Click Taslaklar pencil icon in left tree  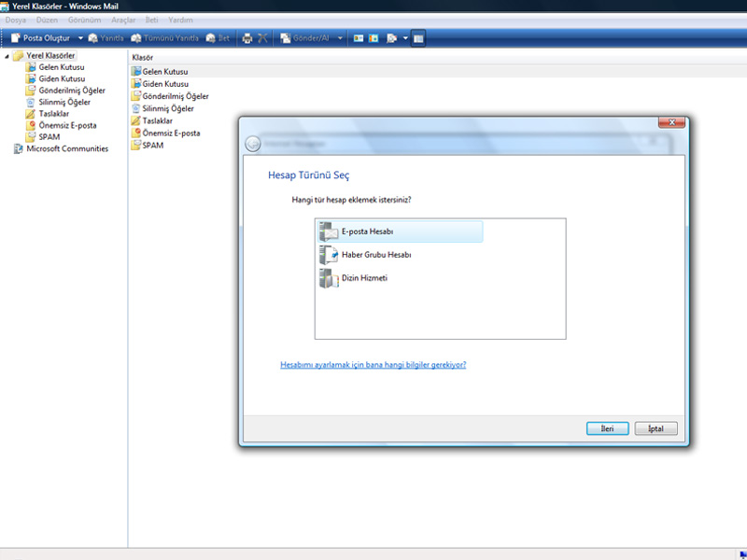click(x=31, y=113)
